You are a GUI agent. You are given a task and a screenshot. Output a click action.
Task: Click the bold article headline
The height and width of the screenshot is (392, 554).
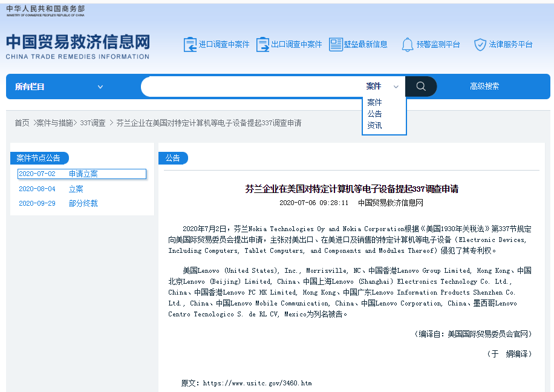coord(351,189)
